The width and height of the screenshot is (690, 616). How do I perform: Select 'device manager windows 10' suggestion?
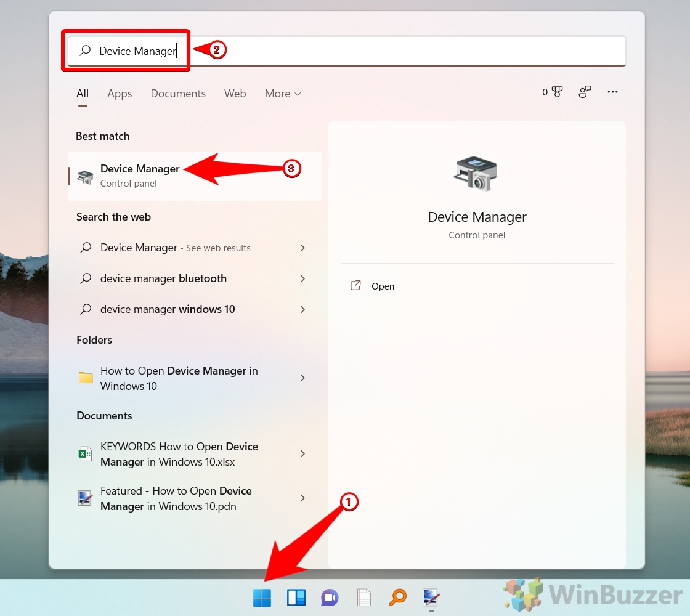pyautogui.click(x=195, y=309)
